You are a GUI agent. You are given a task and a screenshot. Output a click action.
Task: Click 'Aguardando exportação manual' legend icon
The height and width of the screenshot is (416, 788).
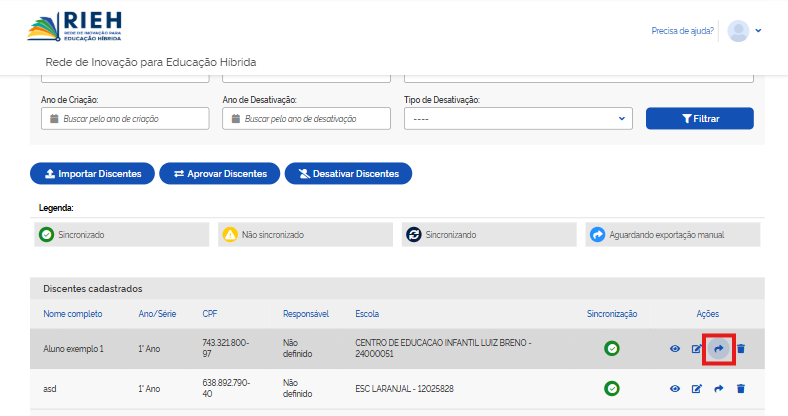pos(598,235)
